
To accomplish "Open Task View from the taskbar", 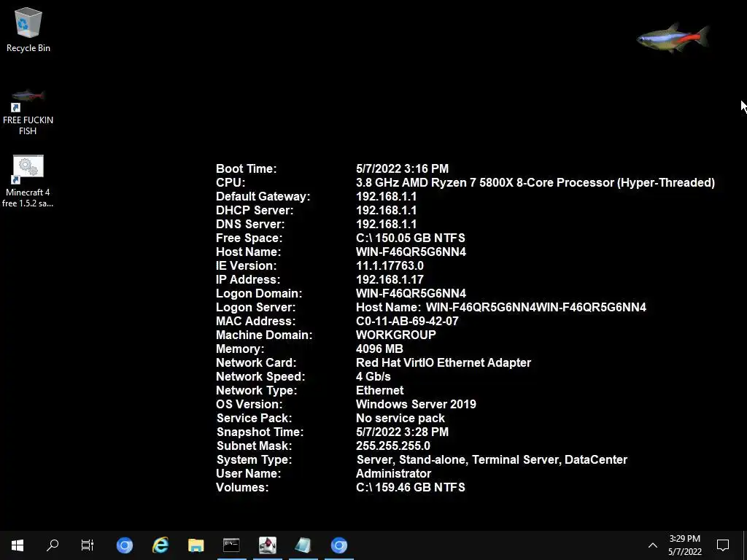I will click(88, 545).
